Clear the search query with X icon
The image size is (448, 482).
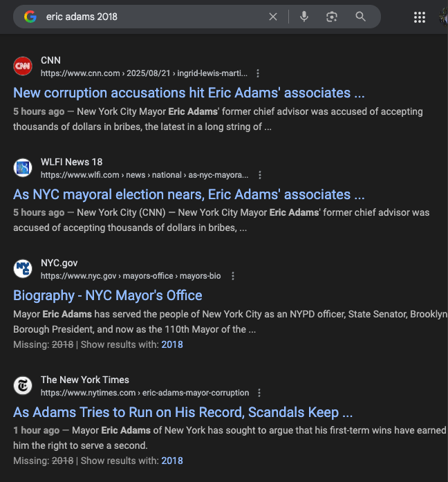pyautogui.click(x=273, y=17)
